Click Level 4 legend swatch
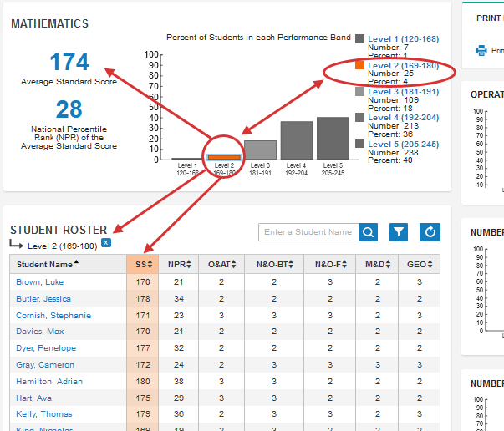 (x=359, y=118)
